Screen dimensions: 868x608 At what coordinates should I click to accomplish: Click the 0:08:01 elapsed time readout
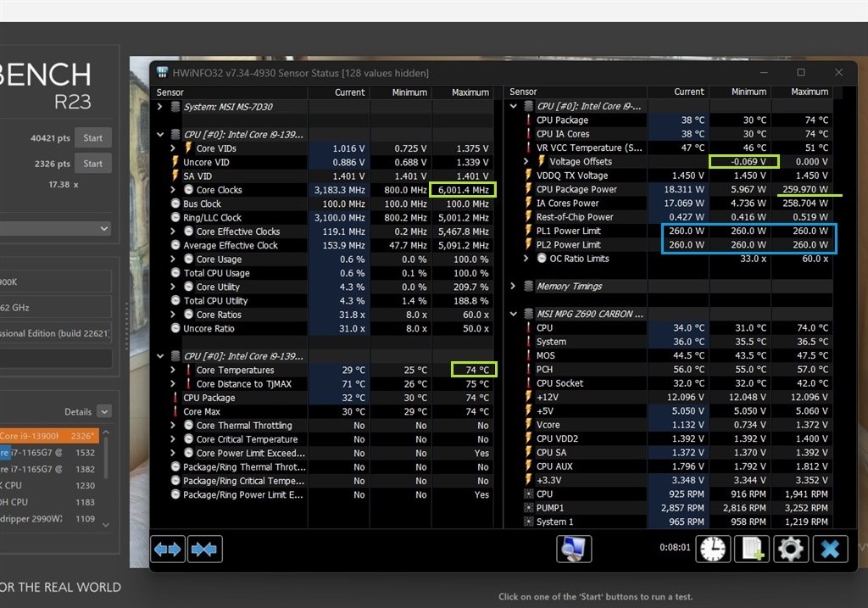[675, 547]
